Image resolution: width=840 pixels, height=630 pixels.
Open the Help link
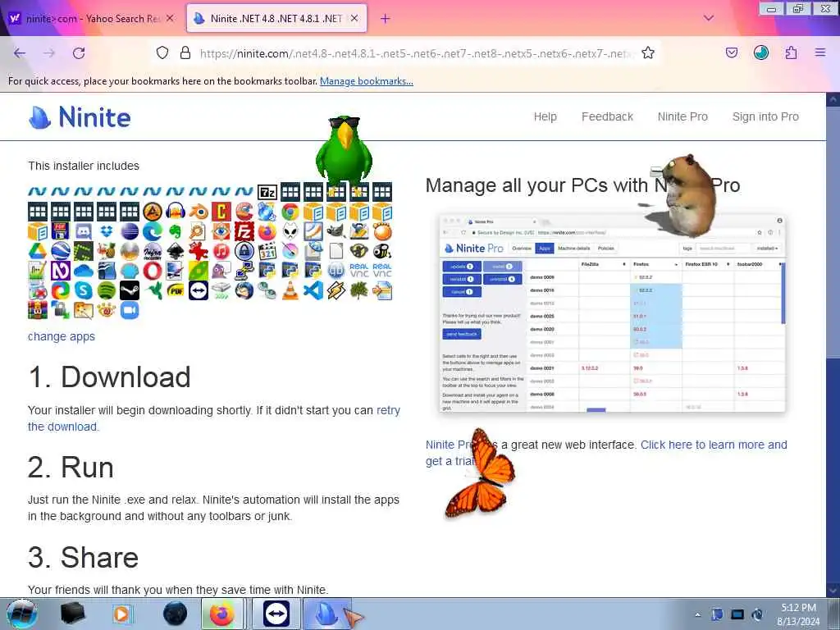pyautogui.click(x=546, y=116)
